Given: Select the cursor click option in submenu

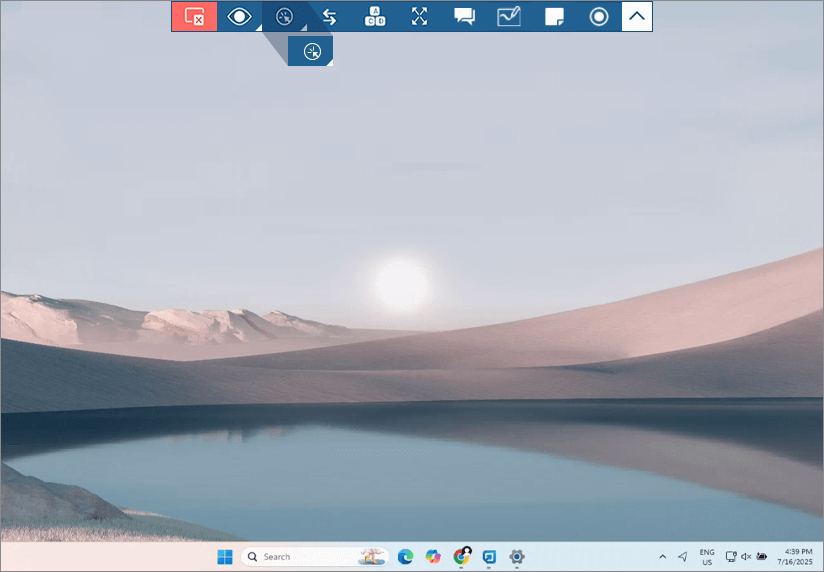Looking at the screenshot, I should (311, 52).
